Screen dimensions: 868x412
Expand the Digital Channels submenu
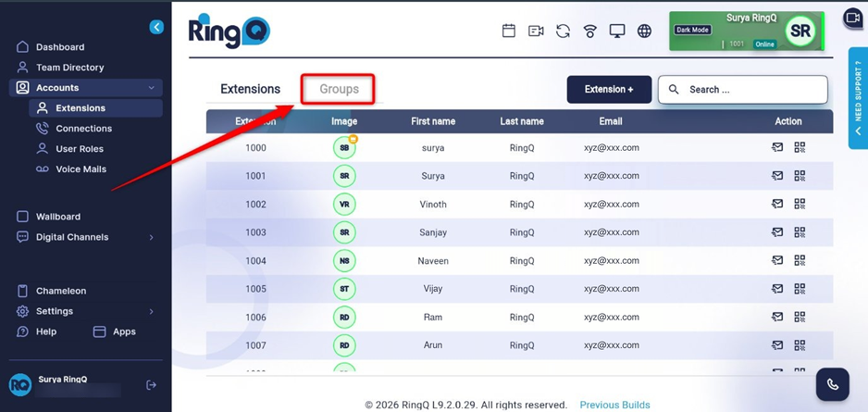coord(151,237)
